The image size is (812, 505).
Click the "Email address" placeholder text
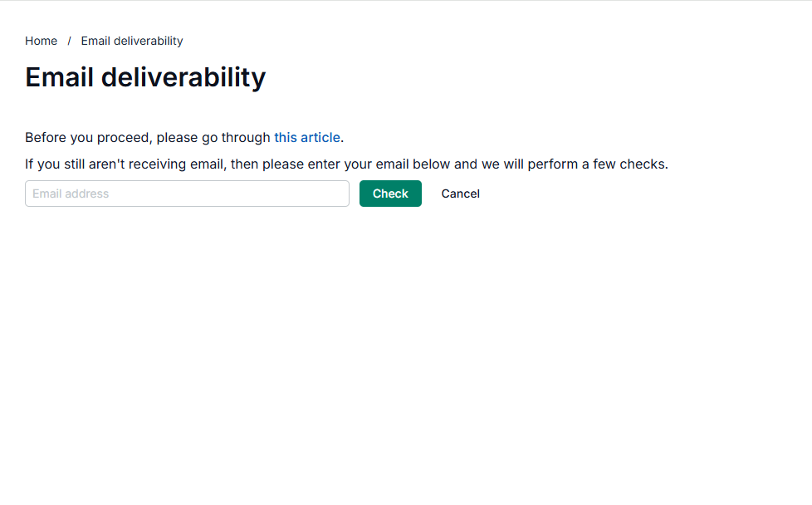click(71, 194)
